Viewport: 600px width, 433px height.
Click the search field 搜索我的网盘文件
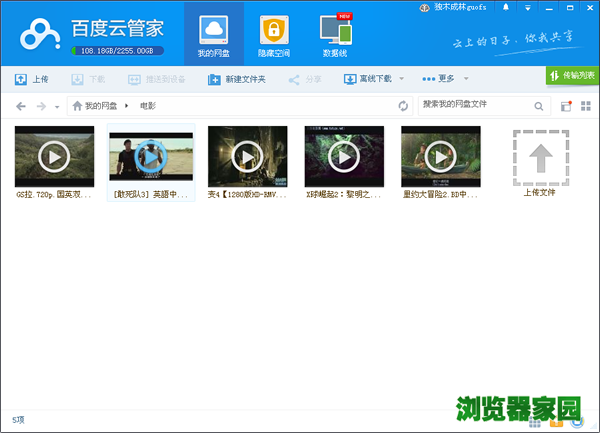(x=473, y=105)
